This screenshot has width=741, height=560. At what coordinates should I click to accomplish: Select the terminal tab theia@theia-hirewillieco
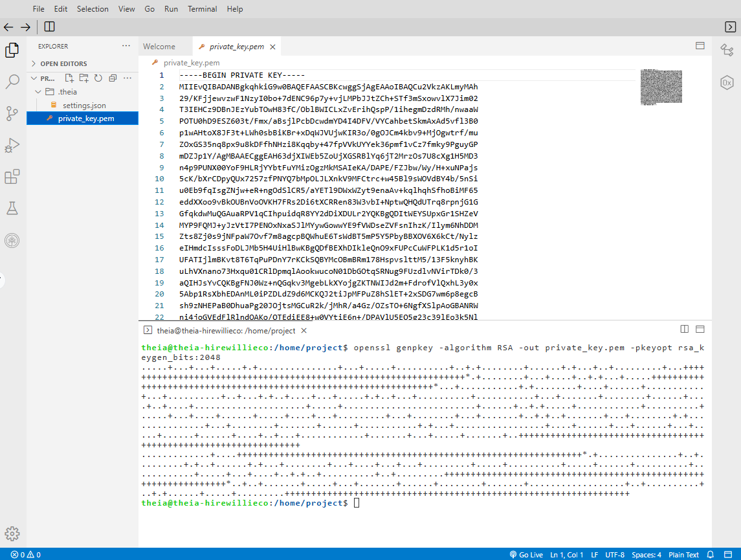(x=226, y=331)
